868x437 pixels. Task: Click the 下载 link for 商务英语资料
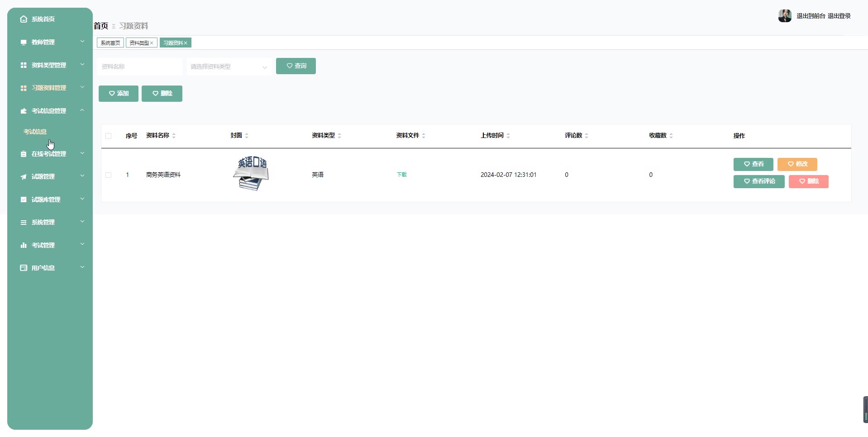point(402,175)
